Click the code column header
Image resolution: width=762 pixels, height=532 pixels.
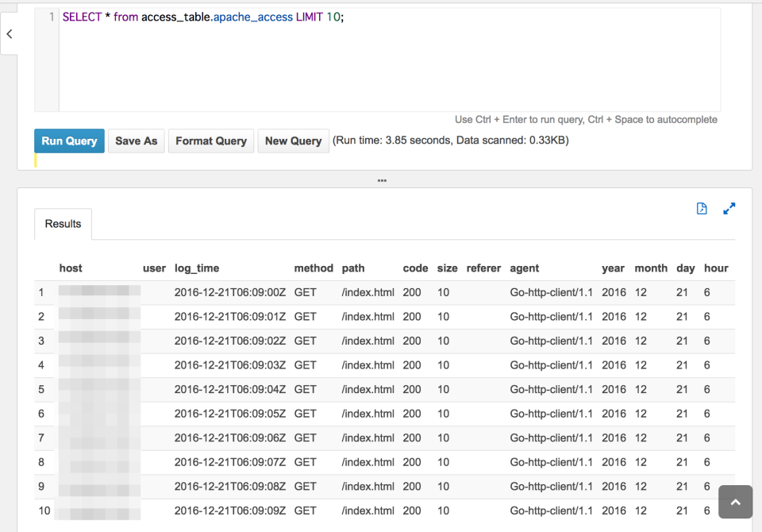(415, 268)
